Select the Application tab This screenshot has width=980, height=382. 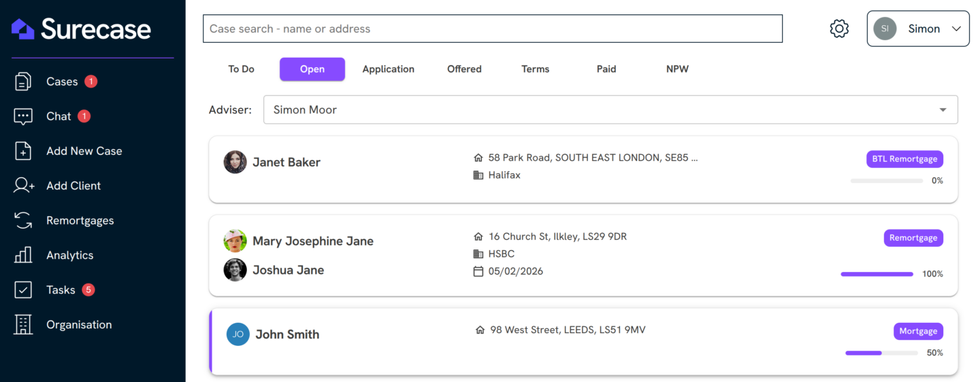(x=388, y=69)
